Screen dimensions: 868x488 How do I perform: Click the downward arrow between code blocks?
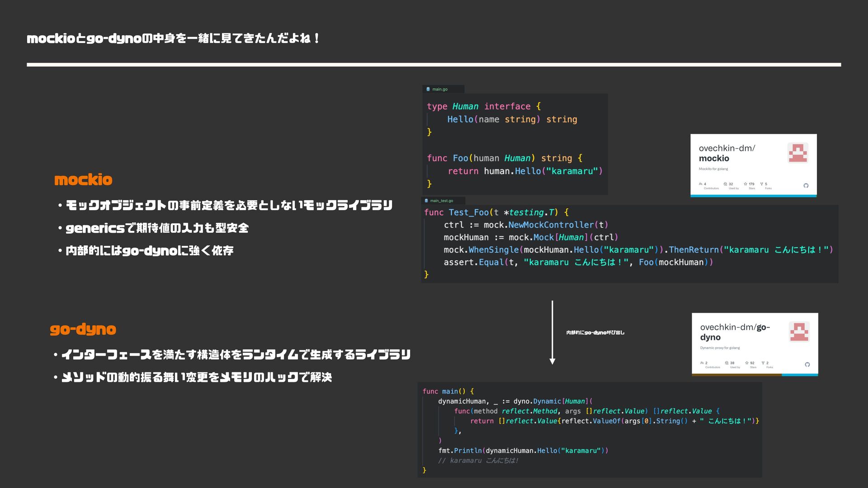[552, 332]
